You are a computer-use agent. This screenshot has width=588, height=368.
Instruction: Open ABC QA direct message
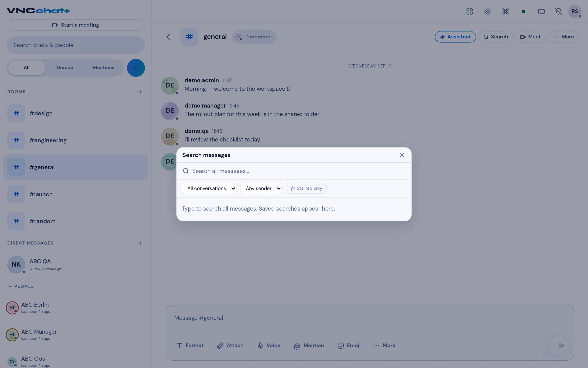click(76, 265)
